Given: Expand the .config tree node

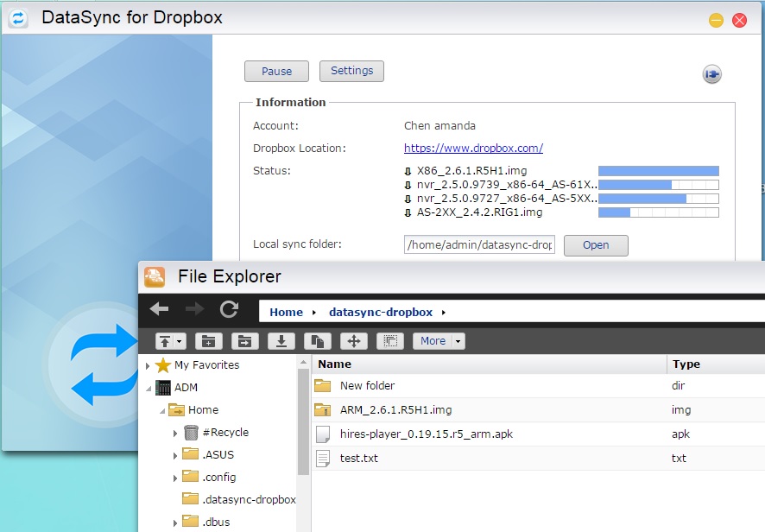Looking at the screenshot, I should pyautogui.click(x=175, y=478).
